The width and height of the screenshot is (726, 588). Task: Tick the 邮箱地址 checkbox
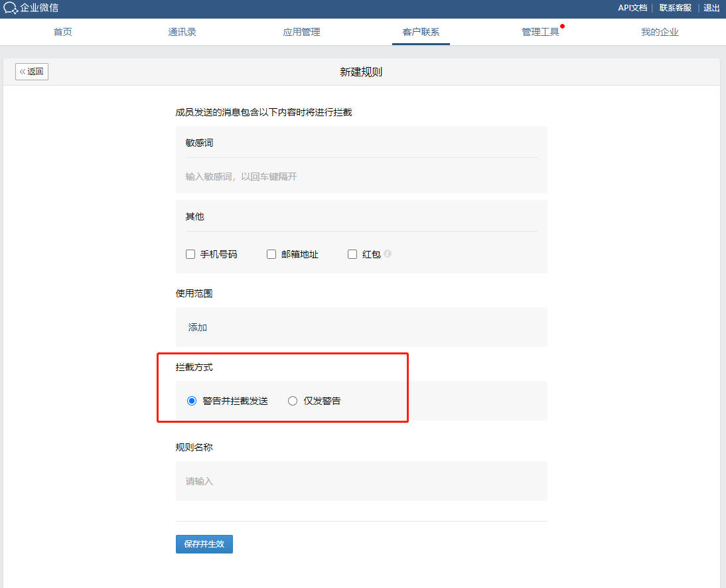271,254
